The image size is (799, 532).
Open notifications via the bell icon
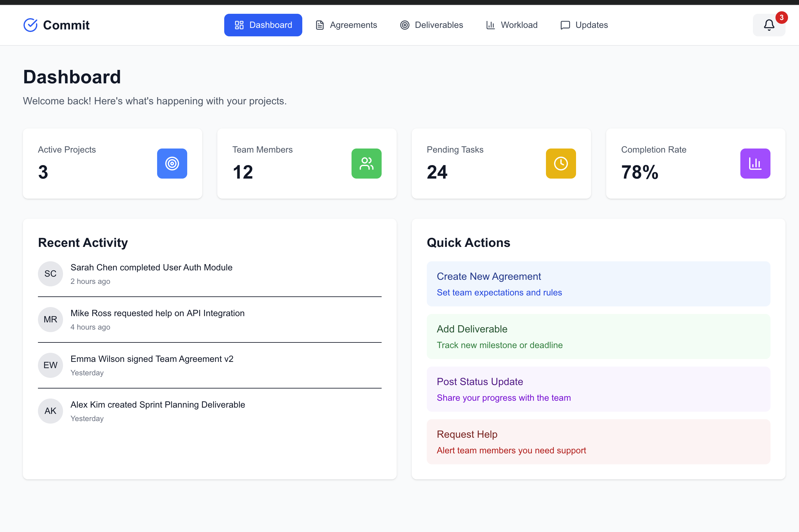(769, 25)
